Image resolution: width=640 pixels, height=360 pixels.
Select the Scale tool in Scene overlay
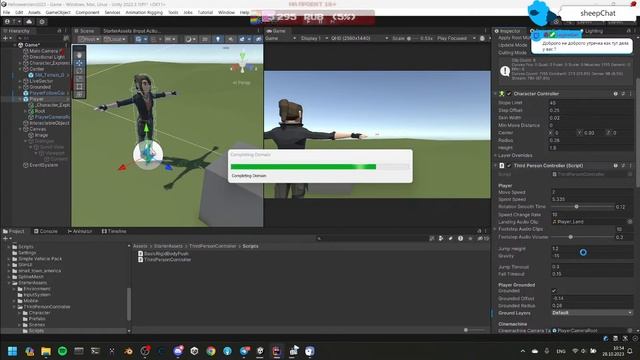tap(79, 78)
